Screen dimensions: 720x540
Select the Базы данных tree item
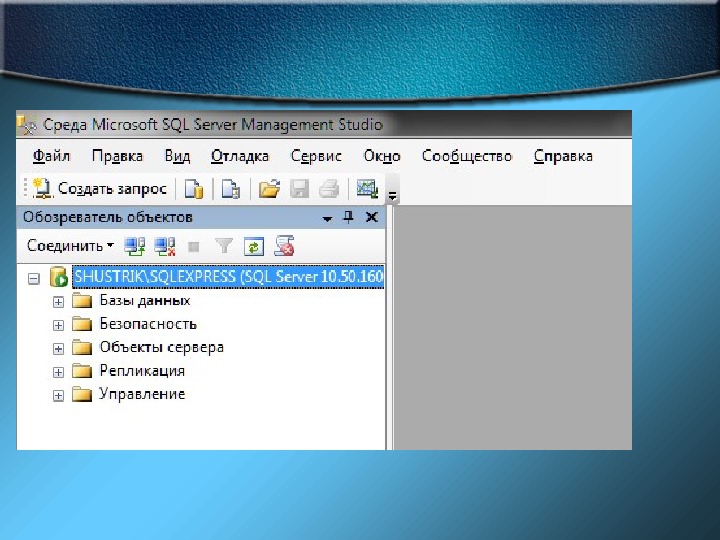coord(145,301)
